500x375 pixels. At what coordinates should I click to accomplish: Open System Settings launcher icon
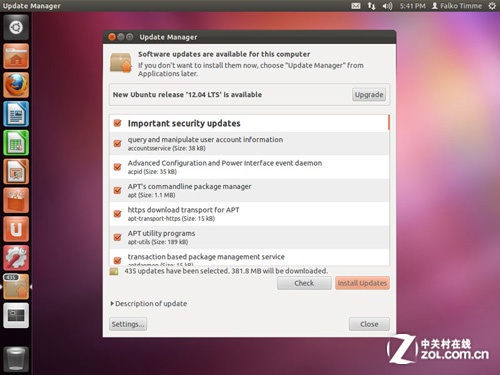tap(16, 258)
